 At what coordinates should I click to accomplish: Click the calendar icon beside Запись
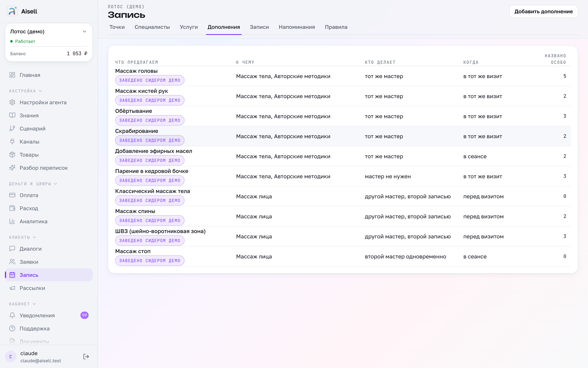[x=12, y=275]
